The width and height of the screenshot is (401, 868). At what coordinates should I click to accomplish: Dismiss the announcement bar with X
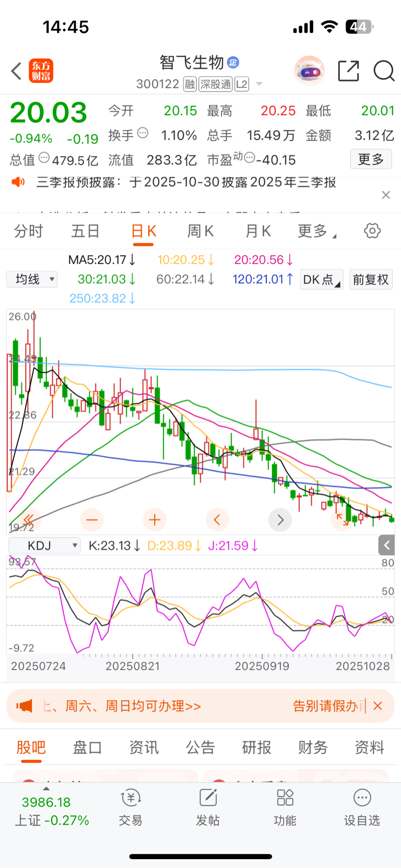(x=386, y=195)
